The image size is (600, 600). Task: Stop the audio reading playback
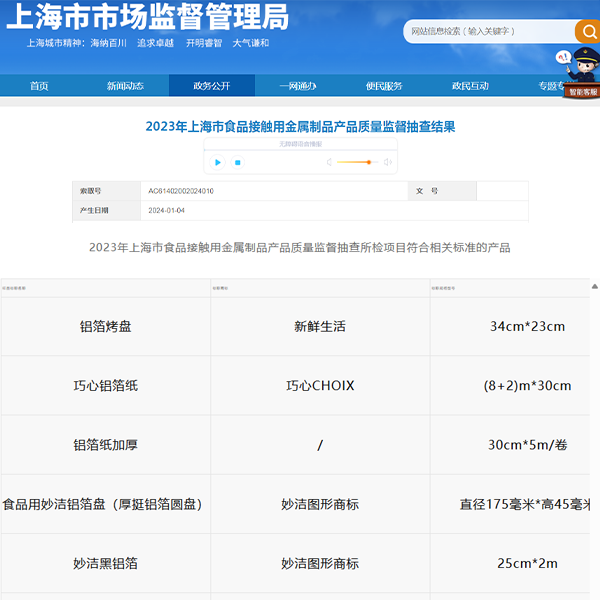pos(238,162)
